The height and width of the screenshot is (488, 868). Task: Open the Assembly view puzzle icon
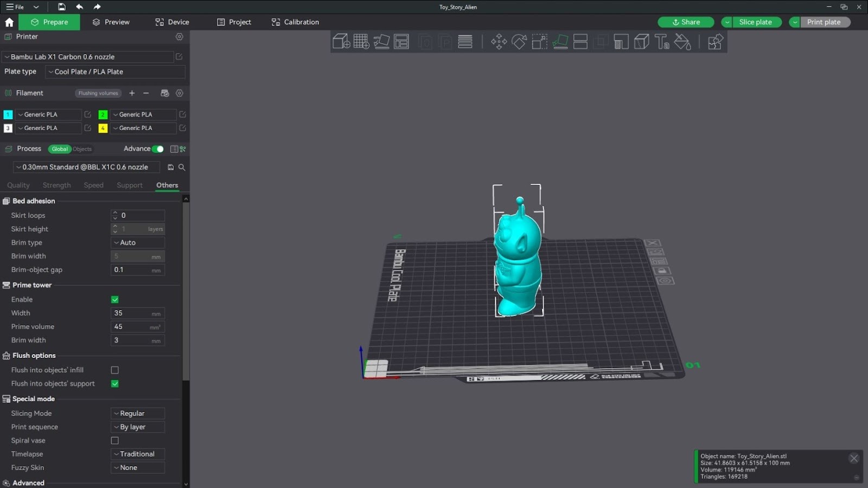(715, 42)
